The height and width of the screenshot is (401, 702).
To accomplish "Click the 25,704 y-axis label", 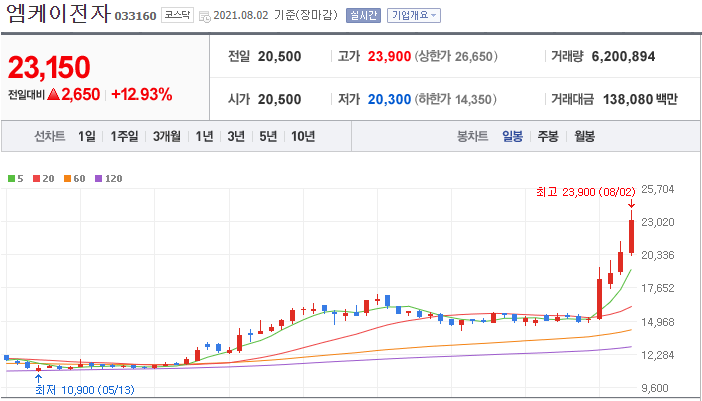I will point(658,189).
